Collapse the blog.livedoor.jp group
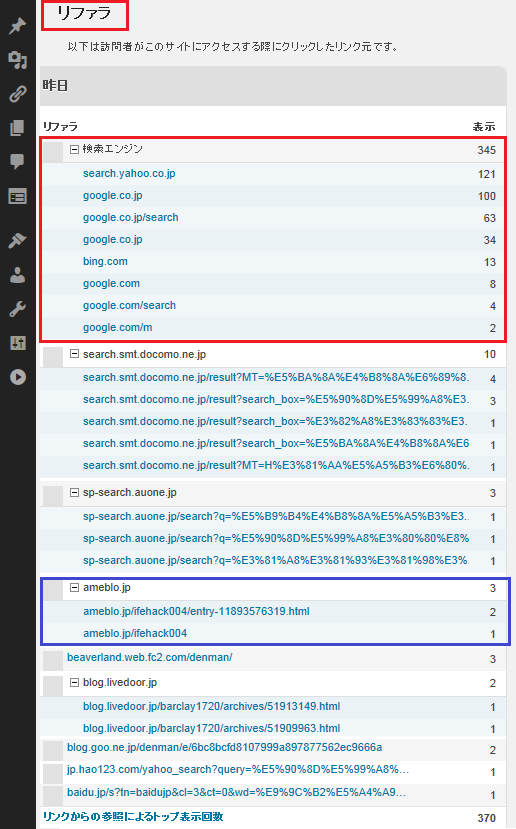 [x=75, y=683]
